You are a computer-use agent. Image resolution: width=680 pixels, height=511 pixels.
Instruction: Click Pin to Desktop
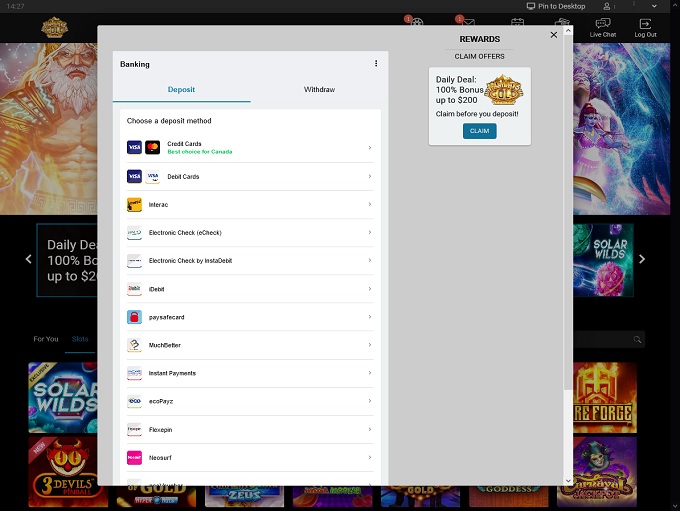pos(556,6)
